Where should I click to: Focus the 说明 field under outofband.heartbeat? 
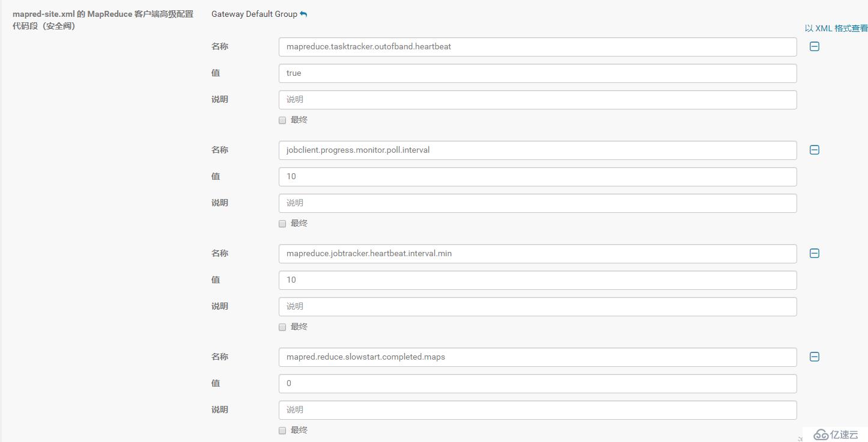coord(538,100)
